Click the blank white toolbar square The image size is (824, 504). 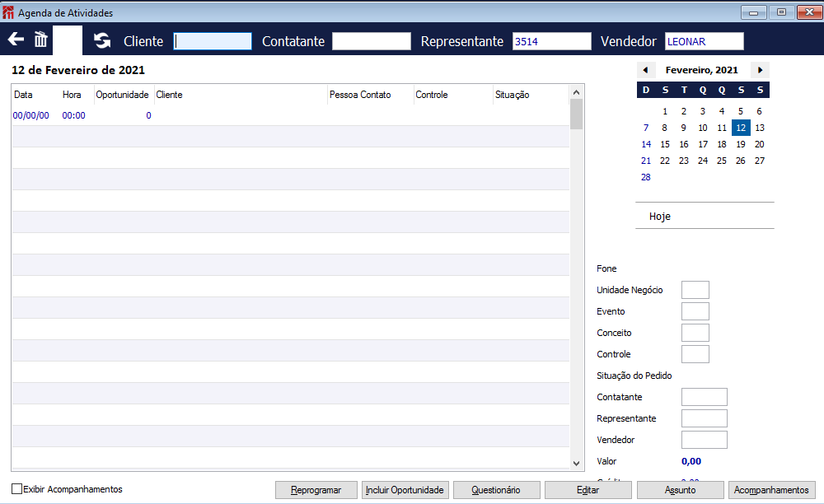[x=68, y=40]
